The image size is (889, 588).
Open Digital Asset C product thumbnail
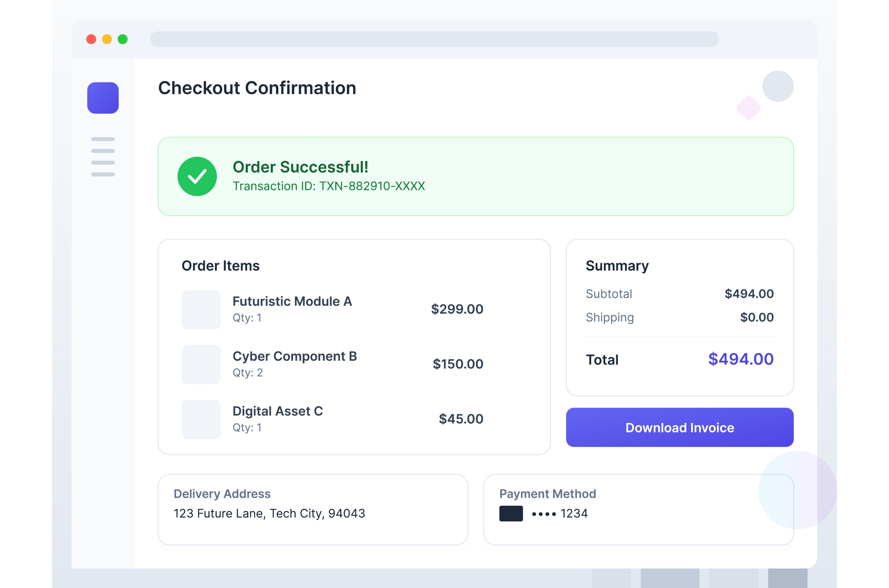click(x=201, y=419)
